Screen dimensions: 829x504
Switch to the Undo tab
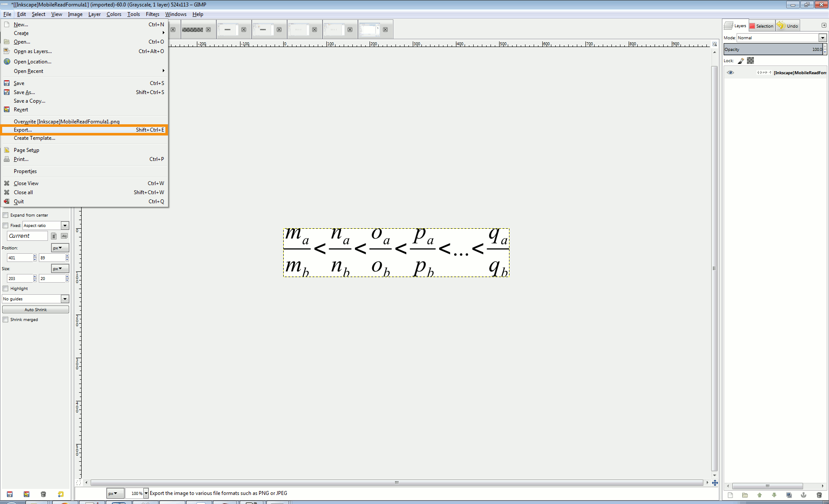point(788,26)
